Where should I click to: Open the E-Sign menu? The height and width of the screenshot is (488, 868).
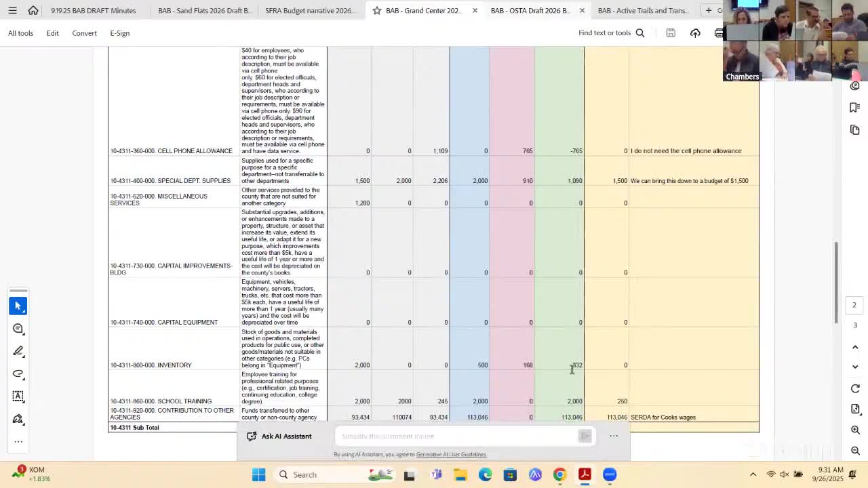[119, 33]
